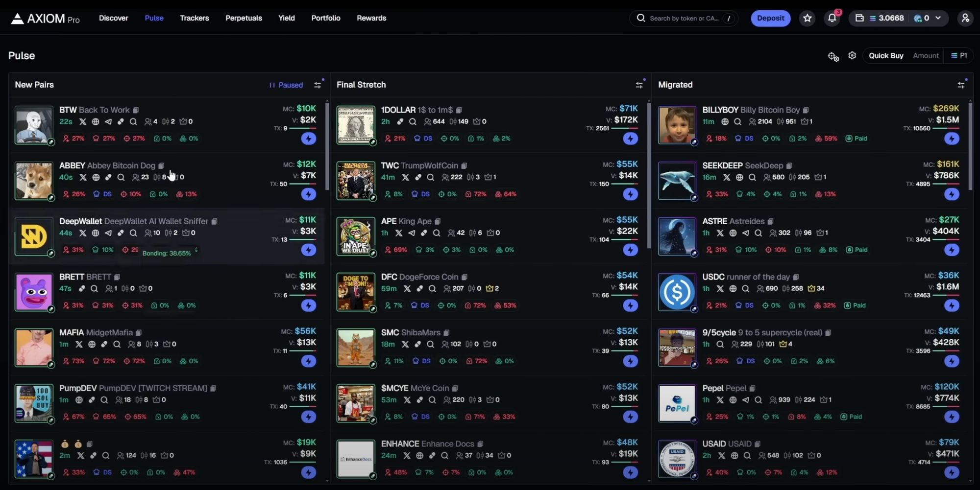Click the Telegram icon for DeepWallet token

108,233
